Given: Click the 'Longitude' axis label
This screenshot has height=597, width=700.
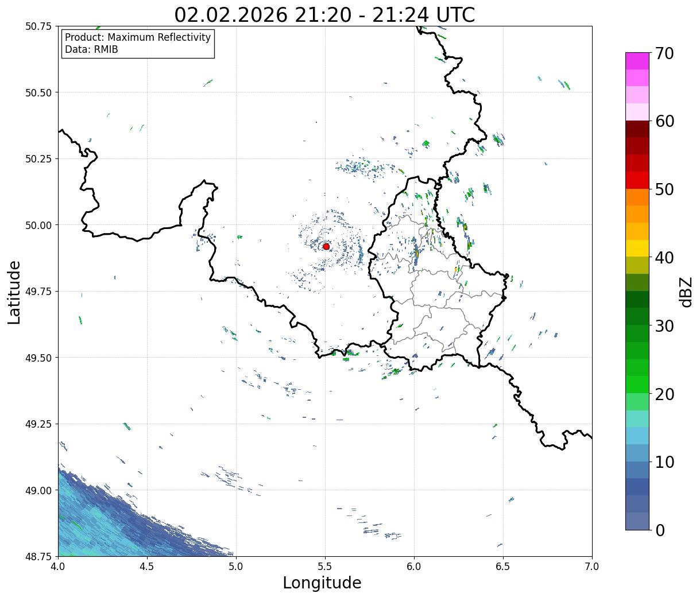Looking at the screenshot, I should [x=322, y=583].
